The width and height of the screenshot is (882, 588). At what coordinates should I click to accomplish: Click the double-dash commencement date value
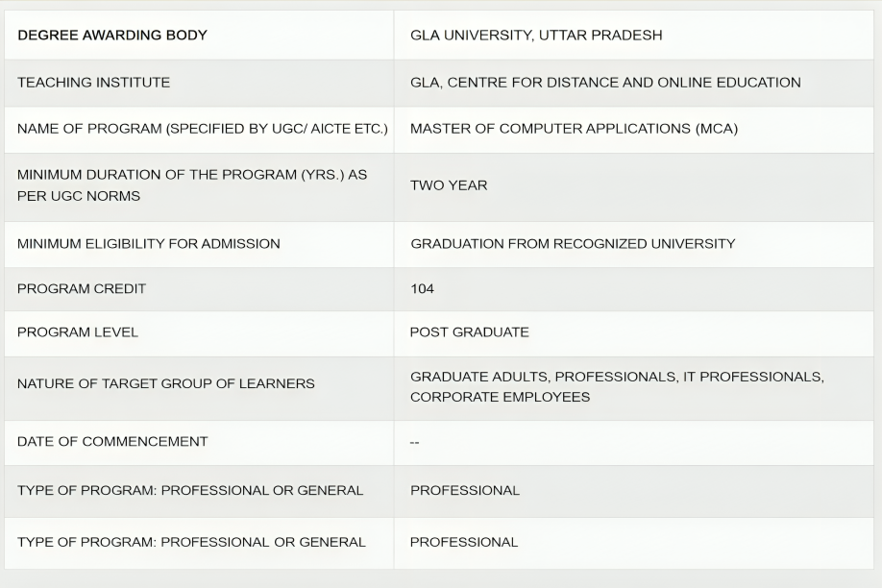(414, 442)
